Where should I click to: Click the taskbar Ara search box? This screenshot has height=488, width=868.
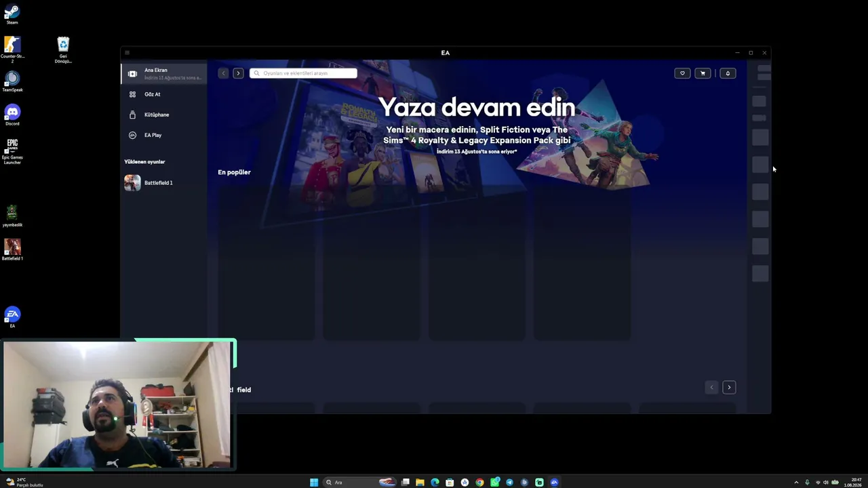pos(360,483)
